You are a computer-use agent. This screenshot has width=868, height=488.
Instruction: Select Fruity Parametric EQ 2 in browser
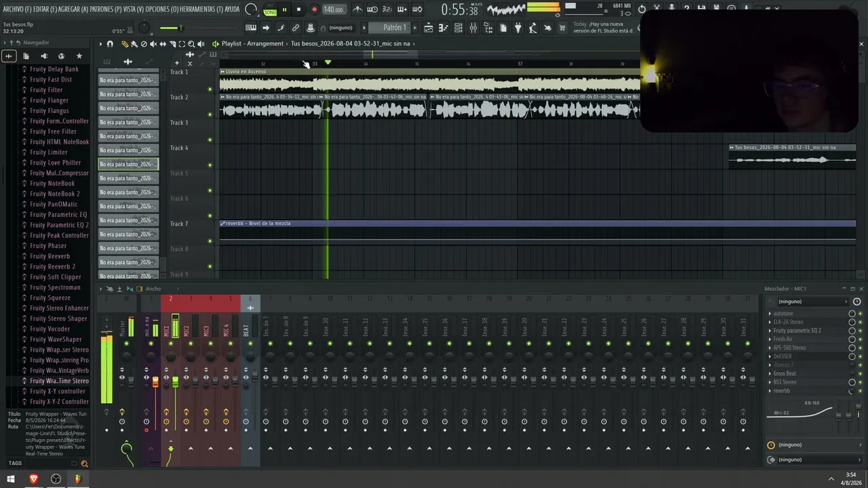[59, 225]
